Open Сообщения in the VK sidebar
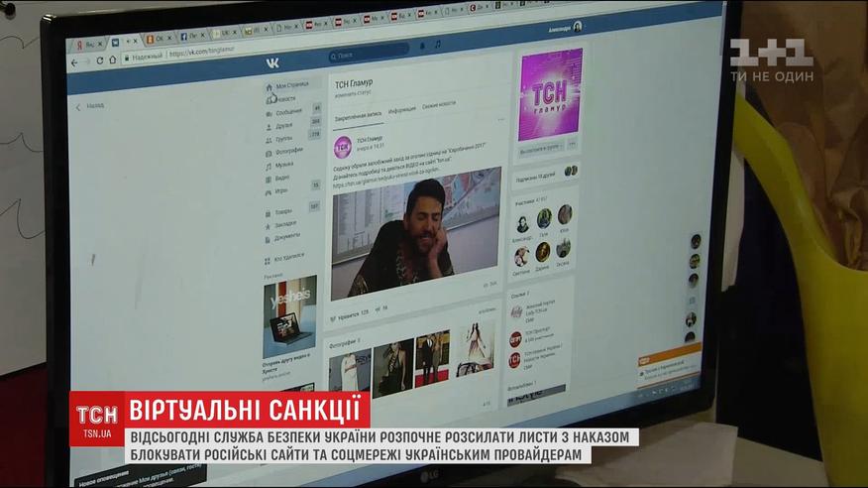The width and height of the screenshot is (868, 488). tap(288, 112)
